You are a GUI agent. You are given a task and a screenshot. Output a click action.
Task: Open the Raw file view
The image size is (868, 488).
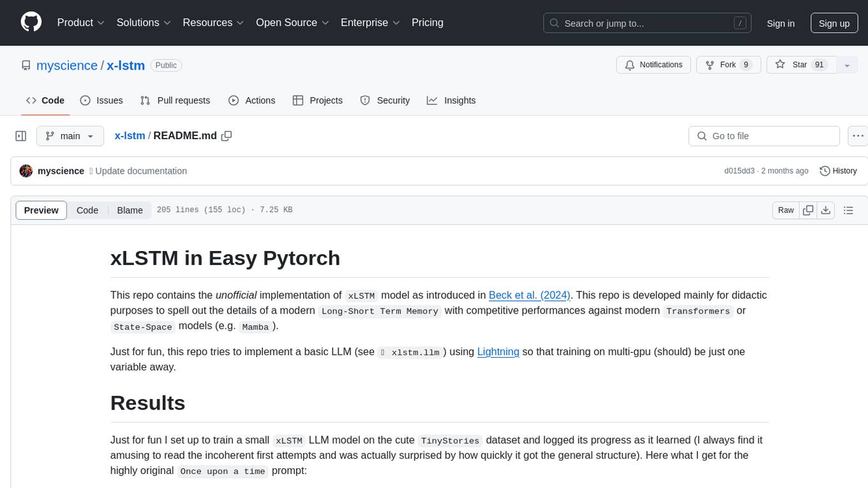(x=786, y=210)
